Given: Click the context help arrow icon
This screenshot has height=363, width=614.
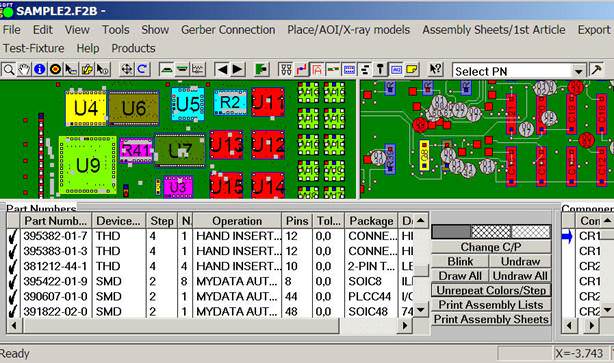Looking at the screenshot, I should (435, 70).
